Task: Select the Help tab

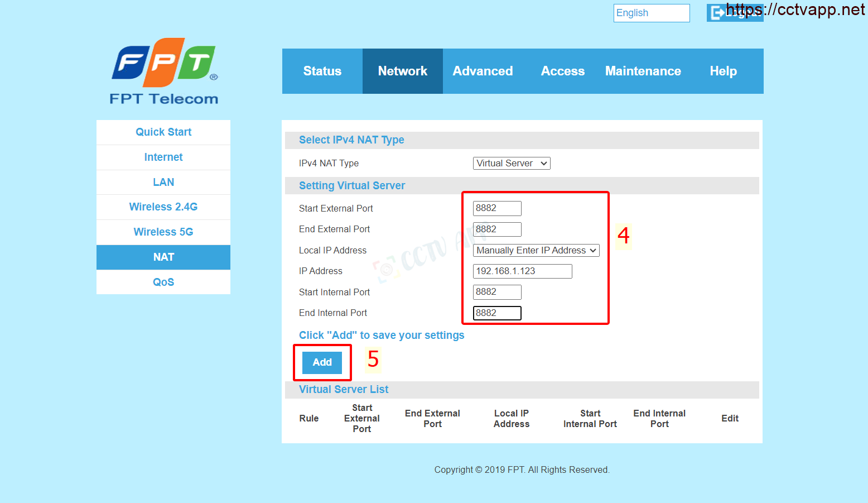Action: click(723, 71)
